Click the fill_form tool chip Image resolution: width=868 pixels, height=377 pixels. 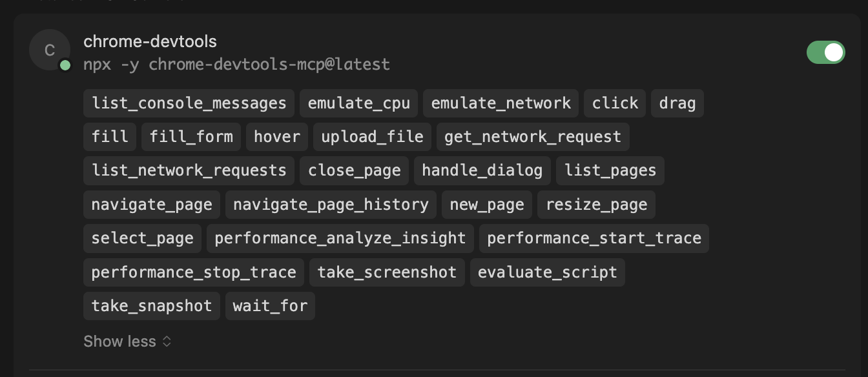tap(191, 137)
